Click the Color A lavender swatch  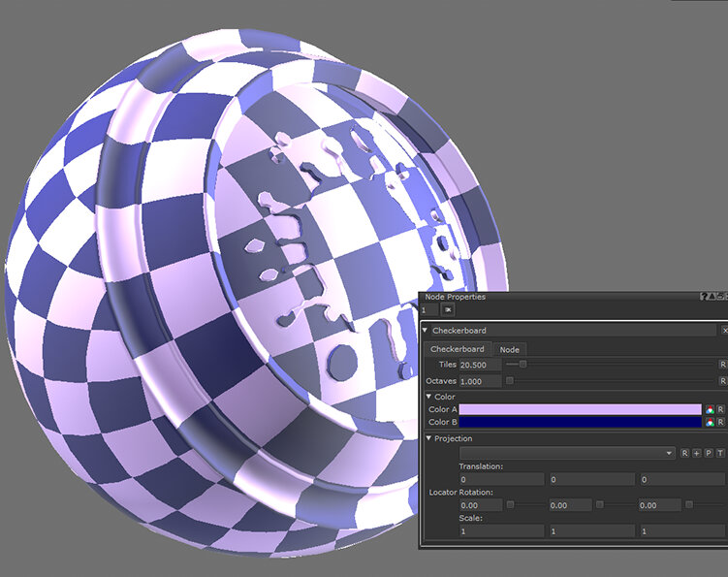(x=580, y=410)
